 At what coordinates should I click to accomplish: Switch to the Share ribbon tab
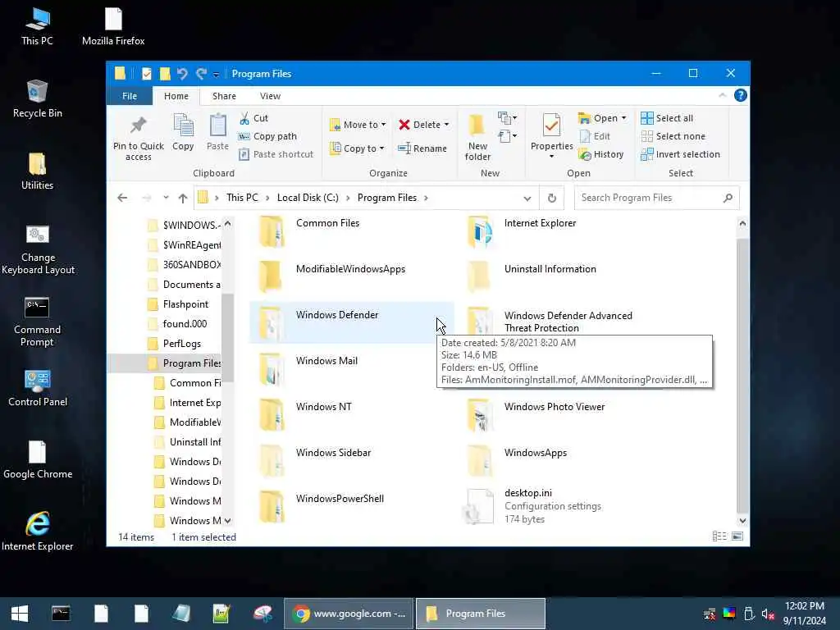tap(224, 96)
